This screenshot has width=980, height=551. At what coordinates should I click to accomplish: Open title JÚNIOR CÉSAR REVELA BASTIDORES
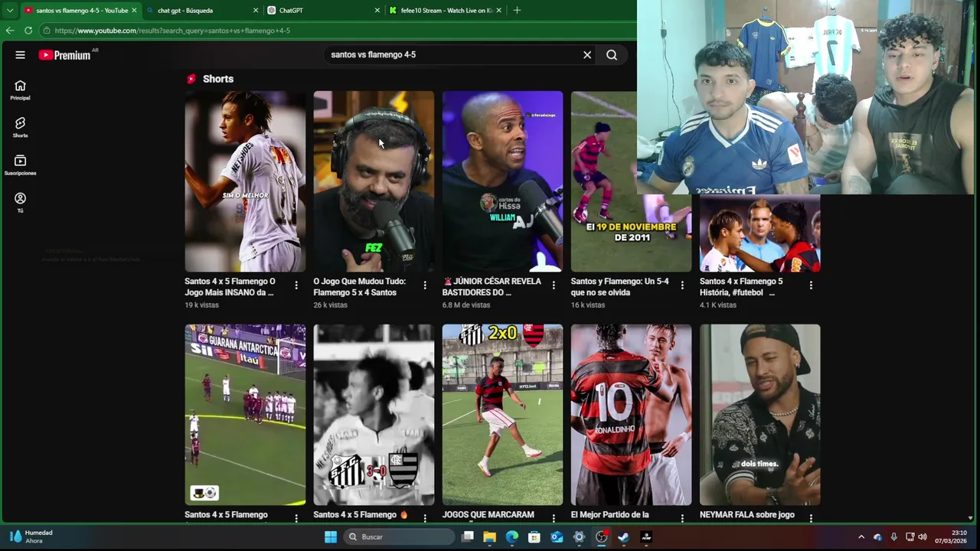pos(492,287)
